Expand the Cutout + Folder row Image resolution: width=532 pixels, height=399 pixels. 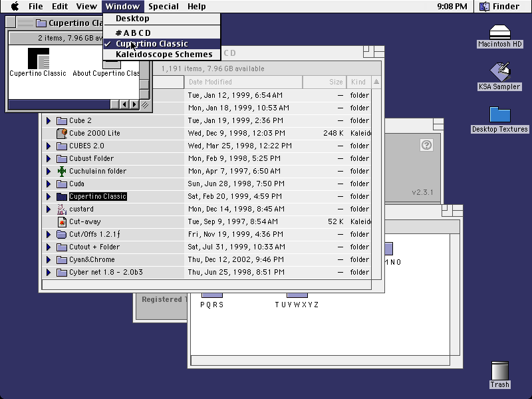pyautogui.click(x=49, y=247)
